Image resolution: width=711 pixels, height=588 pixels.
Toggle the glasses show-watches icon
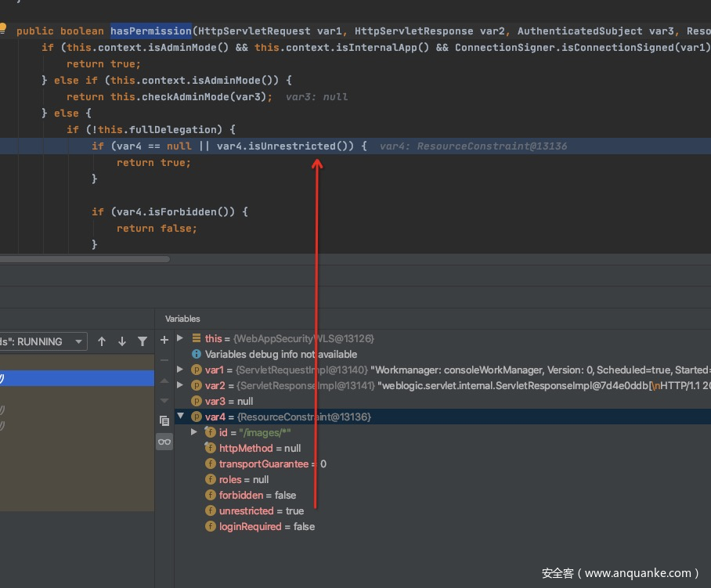164,442
